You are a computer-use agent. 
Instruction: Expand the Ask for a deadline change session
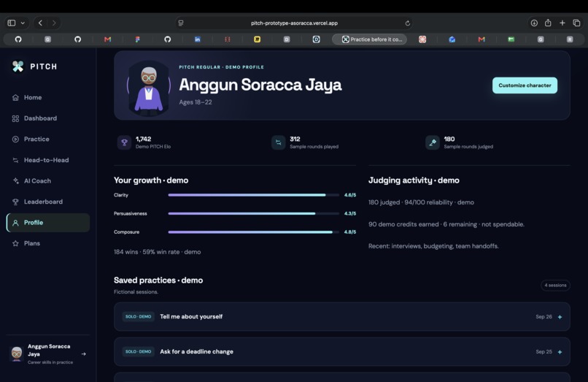click(x=560, y=352)
